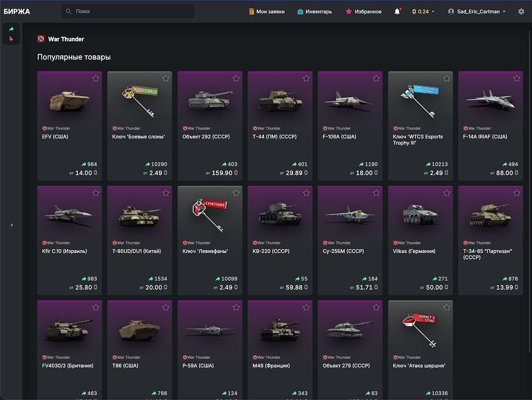Click the War Thunder game logo icon
This screenshot has height=400, width=532.
pyautogui.click(x=41, y=39)
